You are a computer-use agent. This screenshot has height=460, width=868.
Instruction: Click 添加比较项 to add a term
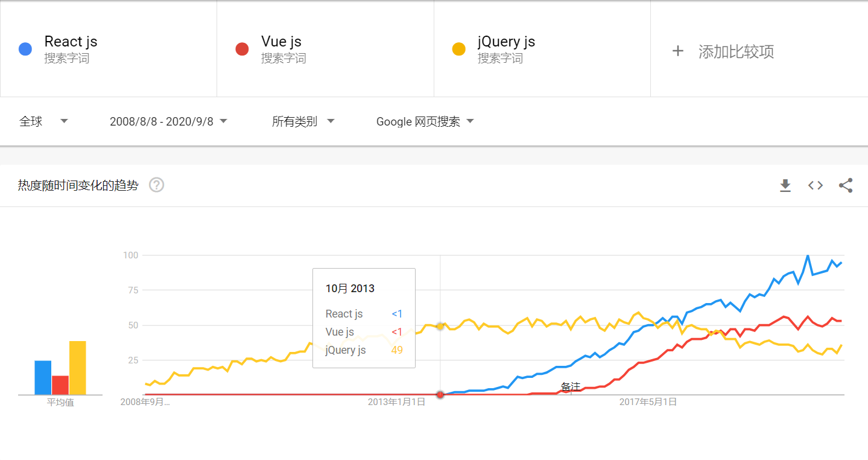coord(736,51)
